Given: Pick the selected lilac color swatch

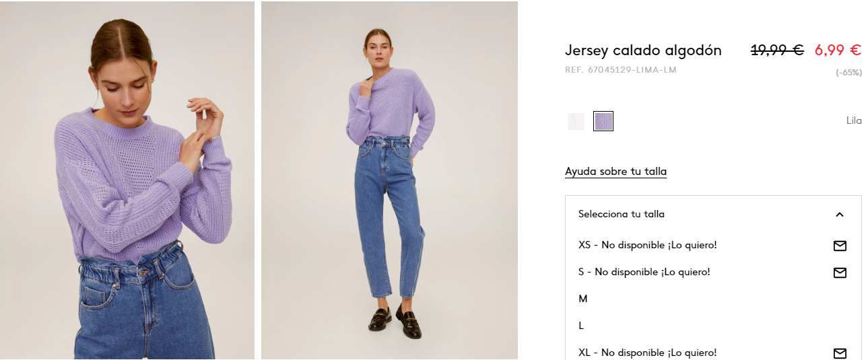Looking at the screenshot, I should 603,121.
